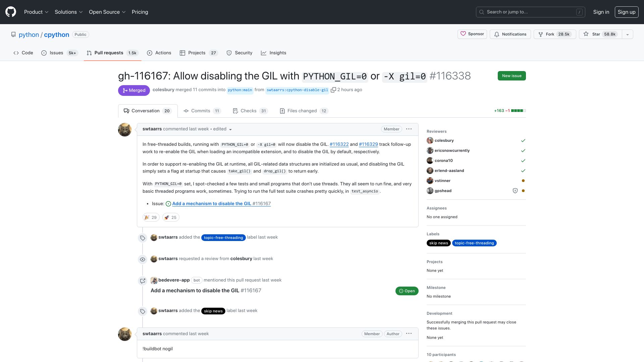
Task: Open the GitHub homepage logo
Action: click(x=11, y=12)
